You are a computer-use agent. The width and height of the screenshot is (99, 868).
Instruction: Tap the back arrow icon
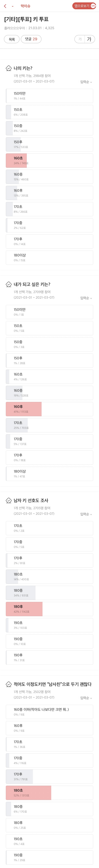tap(5, 6)
